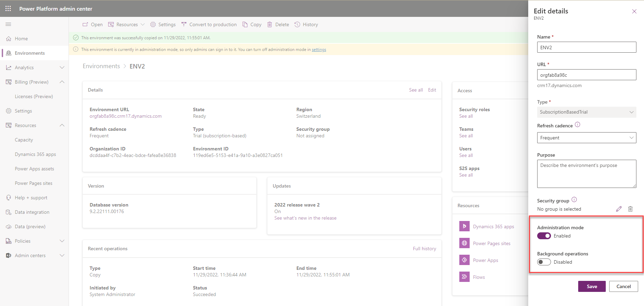Click See all under Users

point(466,156)
